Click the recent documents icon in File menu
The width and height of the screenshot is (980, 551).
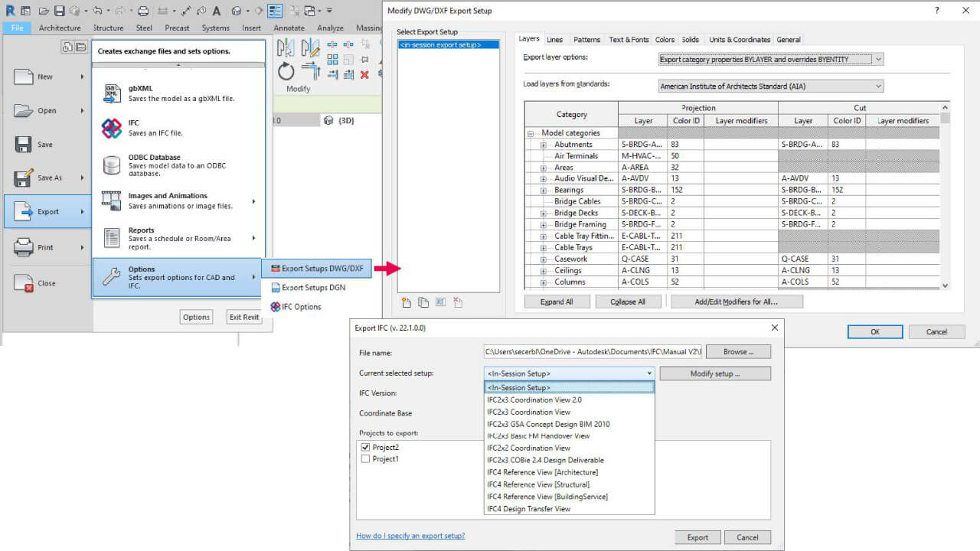tap(67, 47)
